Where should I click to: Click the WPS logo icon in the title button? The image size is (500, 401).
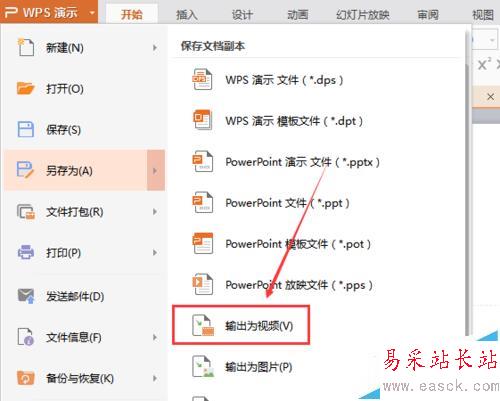pyautogui.click(x=10, y=13)
